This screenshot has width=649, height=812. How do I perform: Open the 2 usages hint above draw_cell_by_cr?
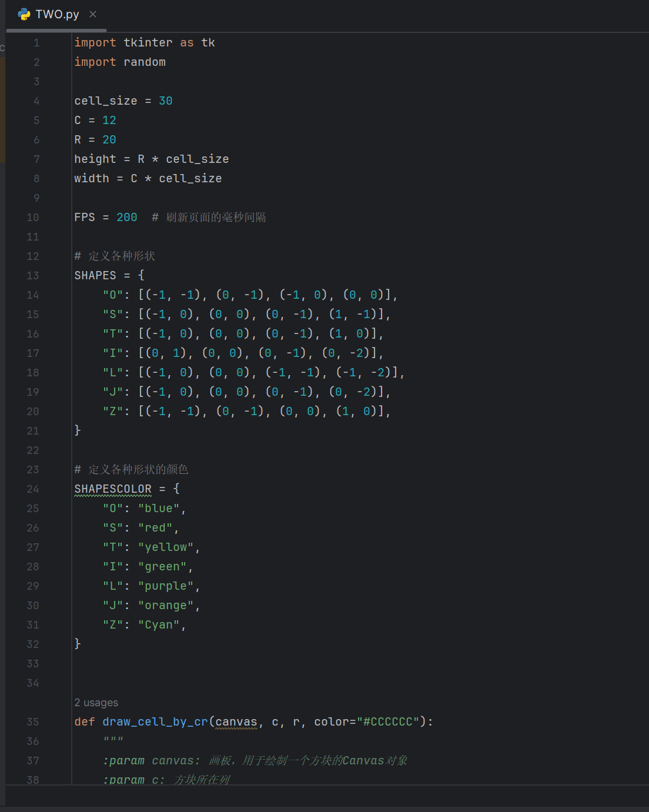(x=96, y=703)
